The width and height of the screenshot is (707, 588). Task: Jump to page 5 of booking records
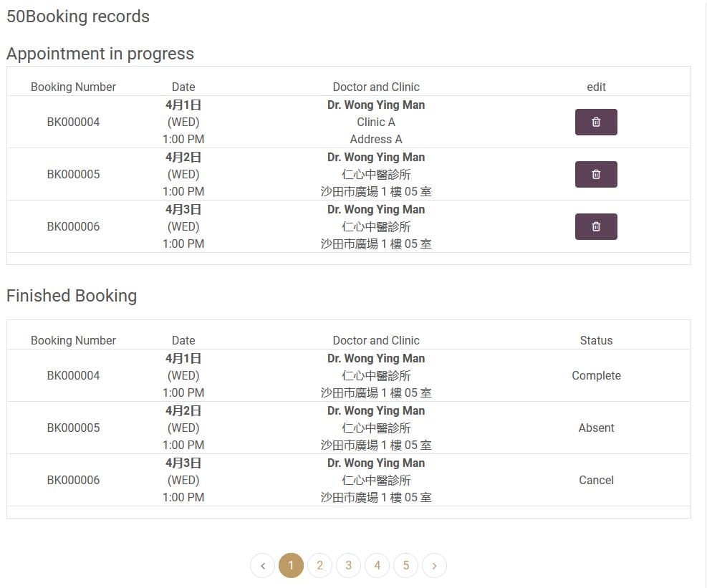405,565
